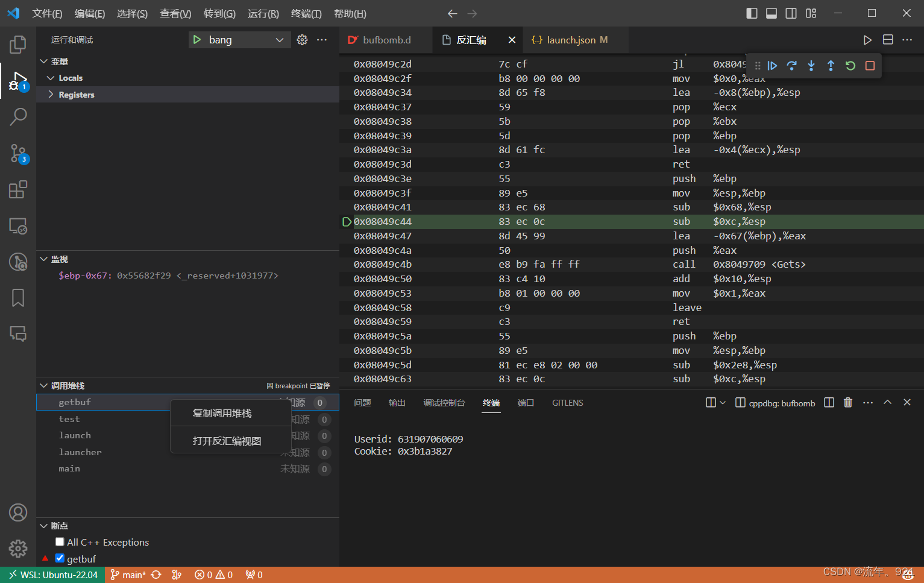Click Continue in the debug toolbar
924x583 pixels.
pyautogui.click(x=772, y=66)
